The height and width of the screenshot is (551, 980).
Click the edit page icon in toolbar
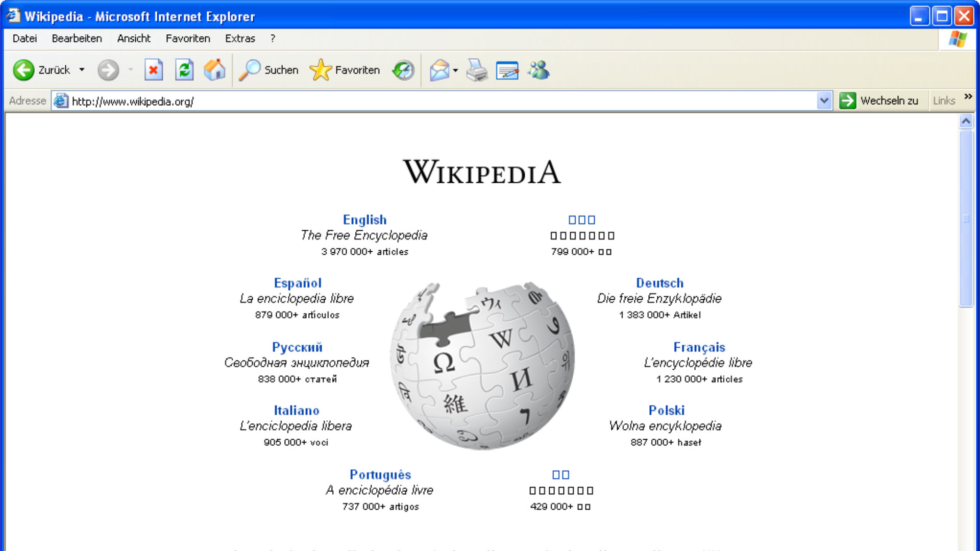click(x=507, y=70)
